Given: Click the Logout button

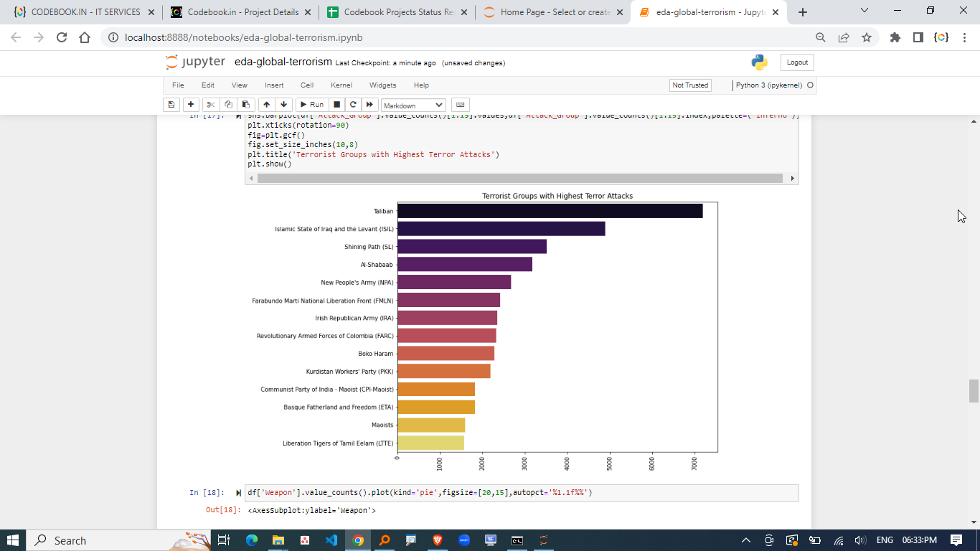Looking at the screenshot, I should tap(797, 62).
